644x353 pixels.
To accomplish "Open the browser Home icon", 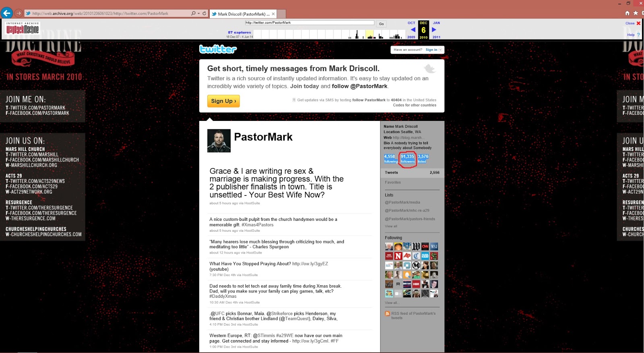I will click(x=627, y=13).
